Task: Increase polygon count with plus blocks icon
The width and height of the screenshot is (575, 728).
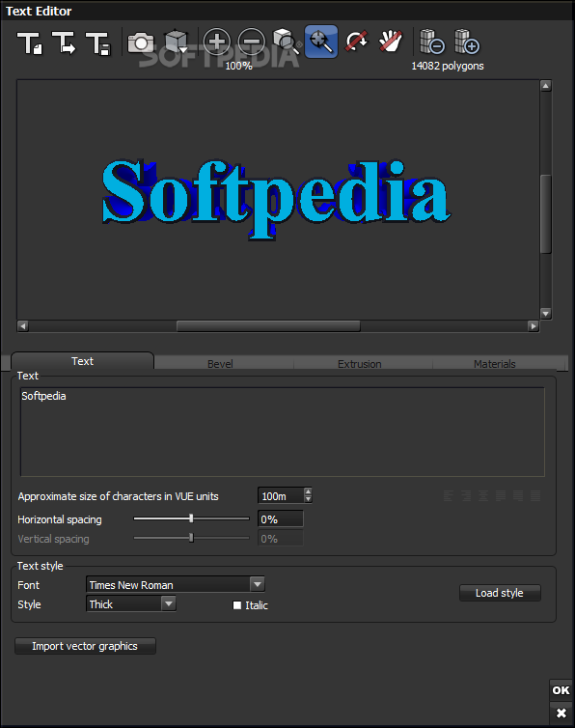Action: (466, 42)
